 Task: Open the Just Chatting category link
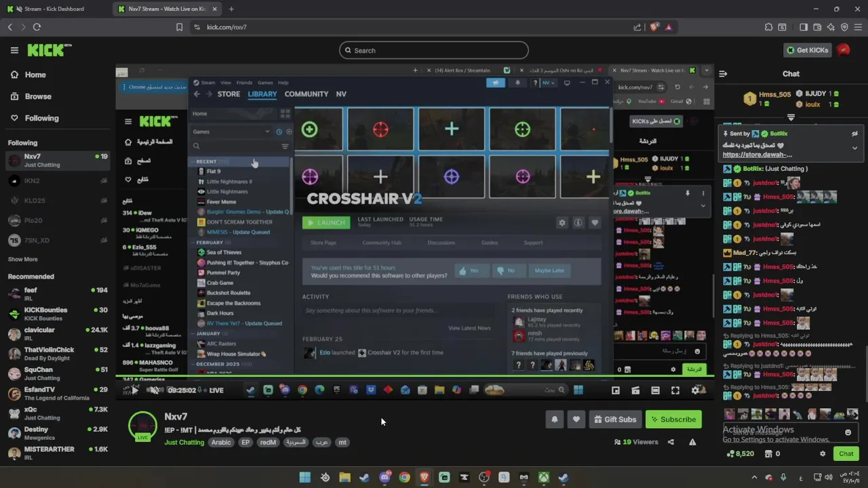[184, 443]
